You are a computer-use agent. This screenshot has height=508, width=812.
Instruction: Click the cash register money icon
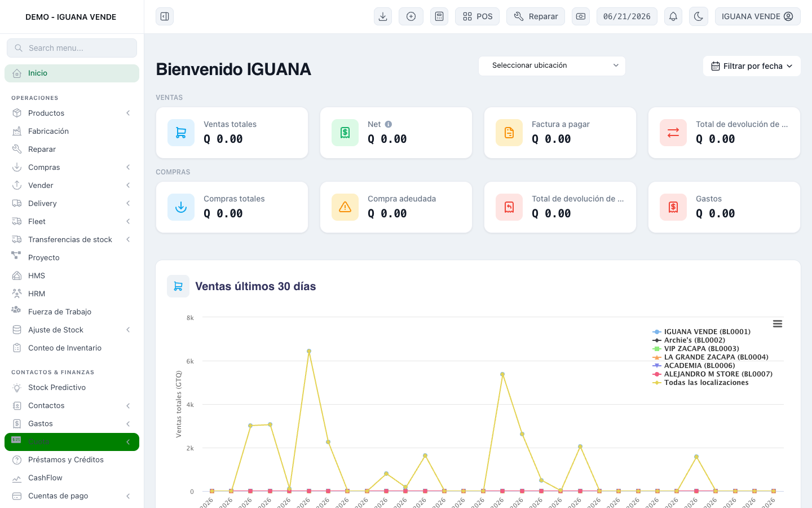[581, 16]
